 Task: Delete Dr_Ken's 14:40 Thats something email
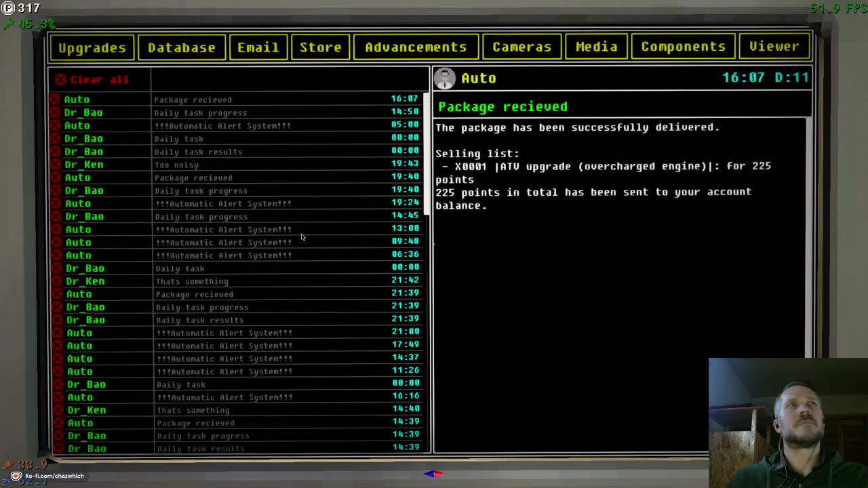click(x=58, y=409)
